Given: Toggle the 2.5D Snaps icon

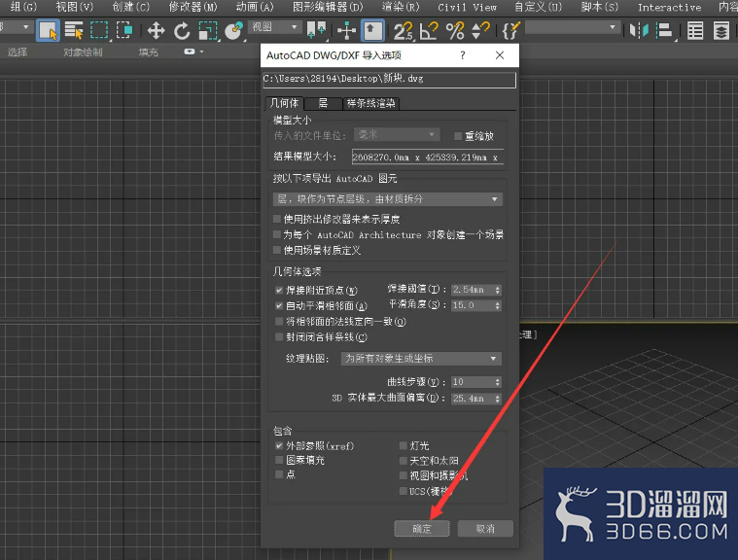Looking at the screenshot, I should coord(403,31).
